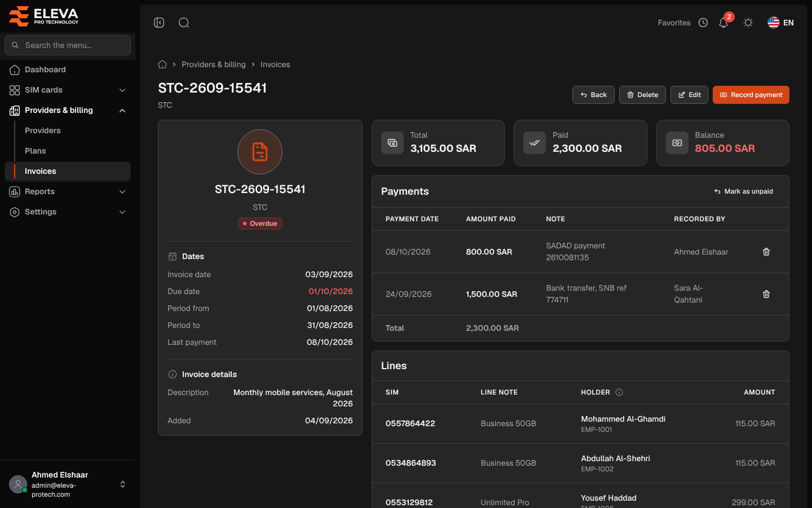Collapse the sidebar panel icon
Viewport: 812px width, 508px height.
tap(159, 23)
